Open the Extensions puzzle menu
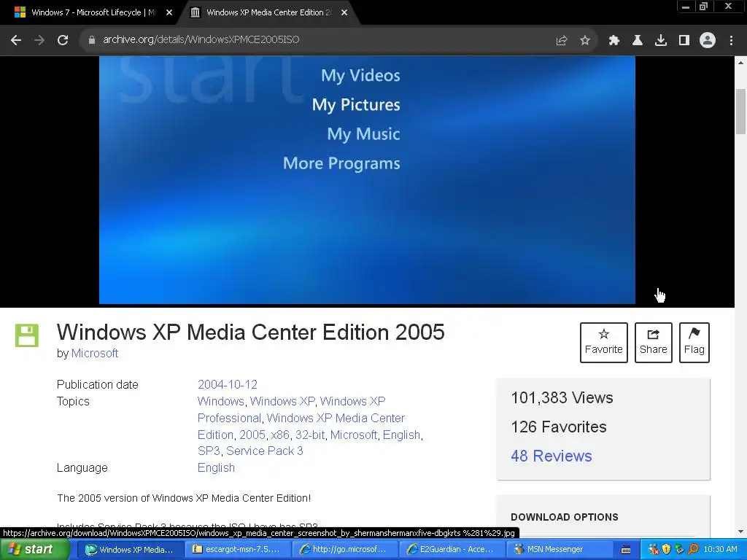 (x=614, y=41)
